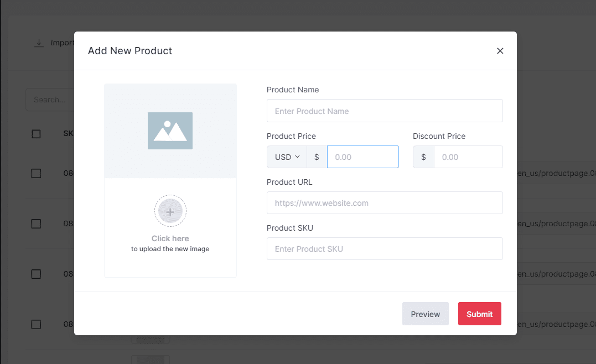Click the dollar sign beside Product Price
The height and width of the screenshot is (364, 596).
point(317,157)
